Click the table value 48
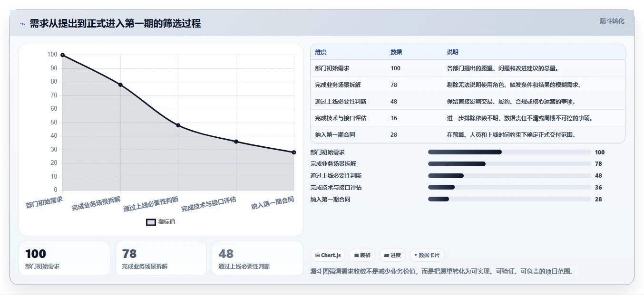The image size is (644, 295). coord(394,102)
